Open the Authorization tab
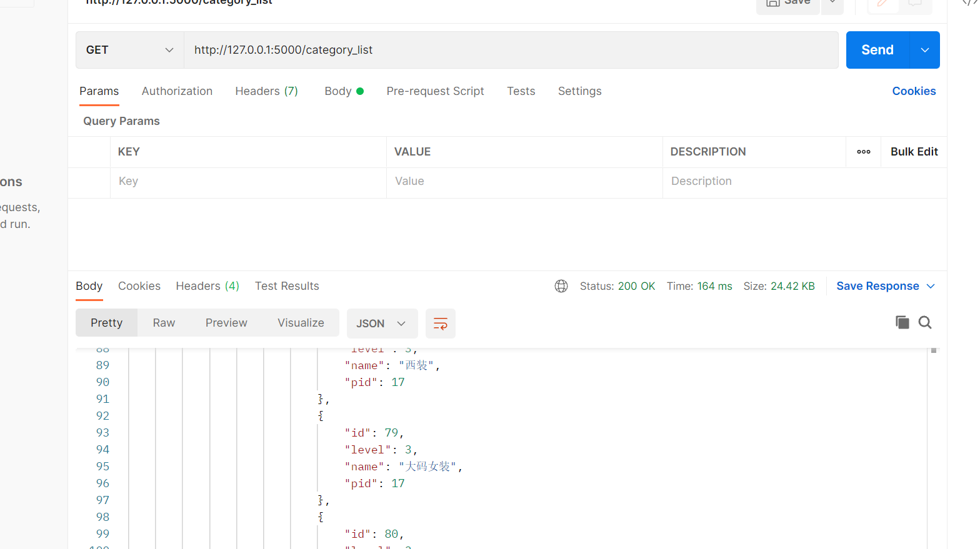The height and width of the screenshot is (549, 980). (x=177, y=91)
